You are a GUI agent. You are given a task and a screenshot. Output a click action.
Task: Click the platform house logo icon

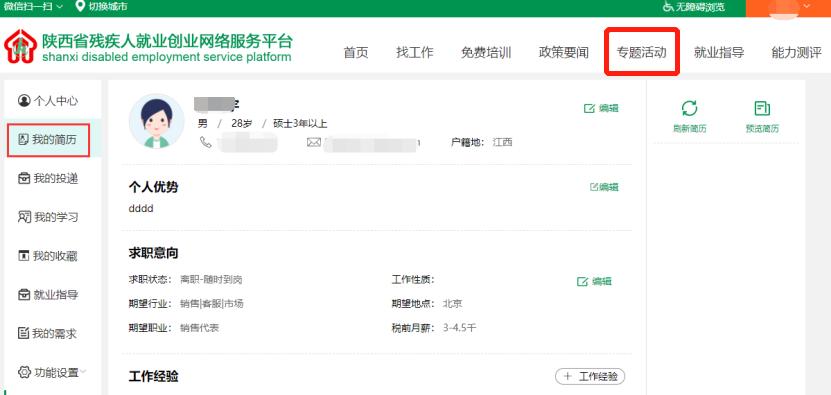(20, 47)
